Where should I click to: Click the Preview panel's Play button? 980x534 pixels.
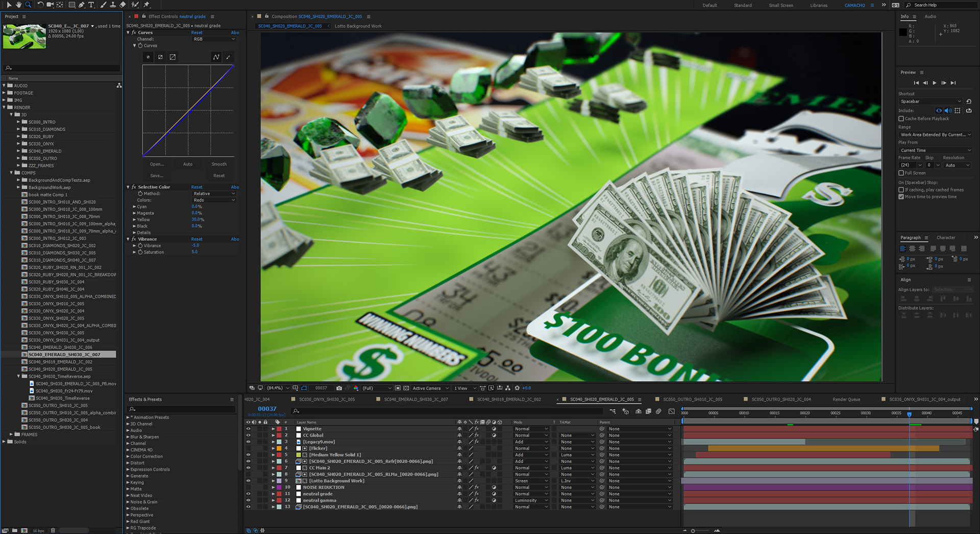[x=935, y=83]
